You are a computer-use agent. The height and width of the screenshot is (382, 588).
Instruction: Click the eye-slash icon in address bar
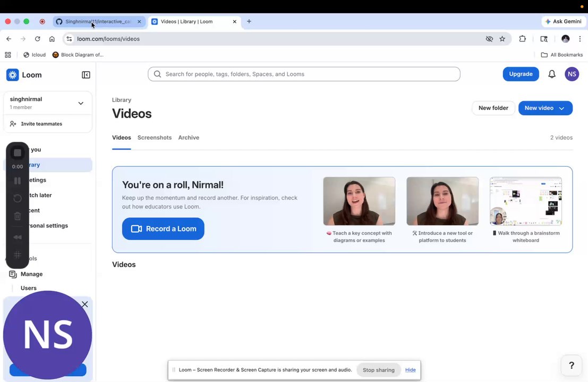tap(489, 39)
